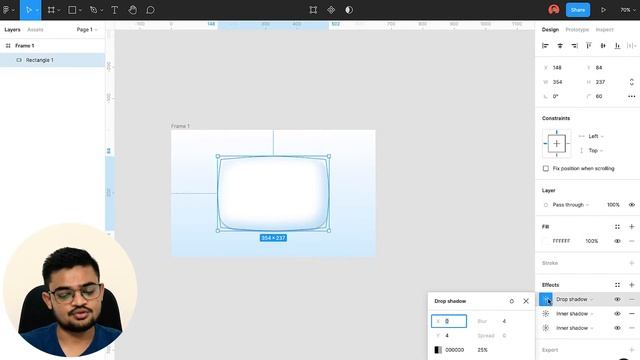Open Drop shadow effect settings icon
The image size is (640, 360).
[x=546, y=299]
